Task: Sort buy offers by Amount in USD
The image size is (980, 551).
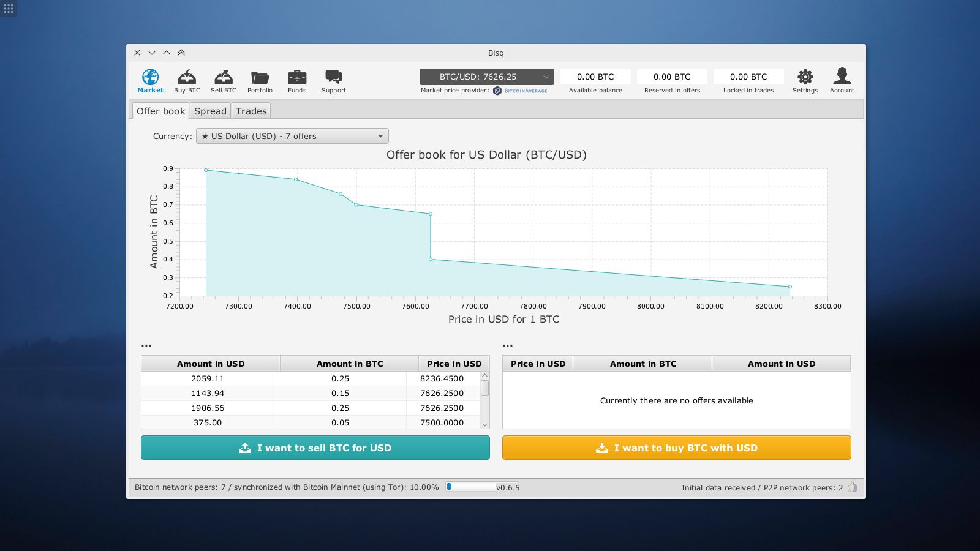Action: [211, 364]
